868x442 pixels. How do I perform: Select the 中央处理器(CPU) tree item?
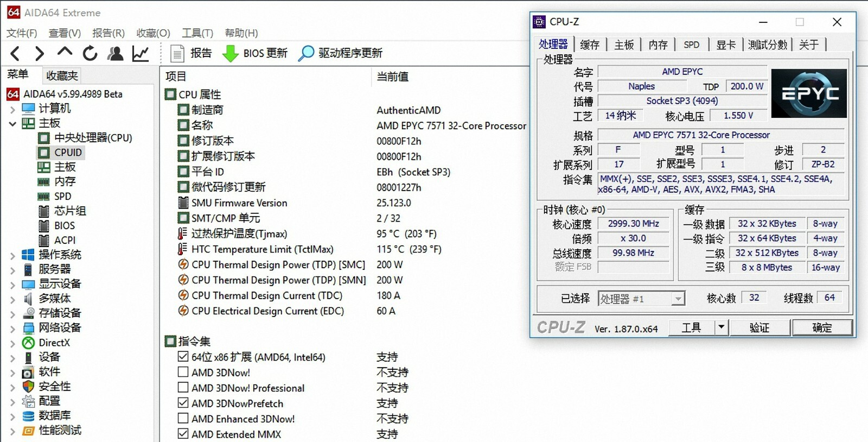pos(85,138)
